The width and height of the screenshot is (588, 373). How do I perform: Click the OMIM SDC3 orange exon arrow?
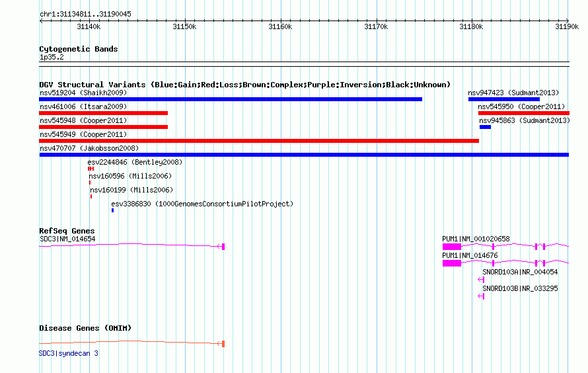click(x=221, y=344)
